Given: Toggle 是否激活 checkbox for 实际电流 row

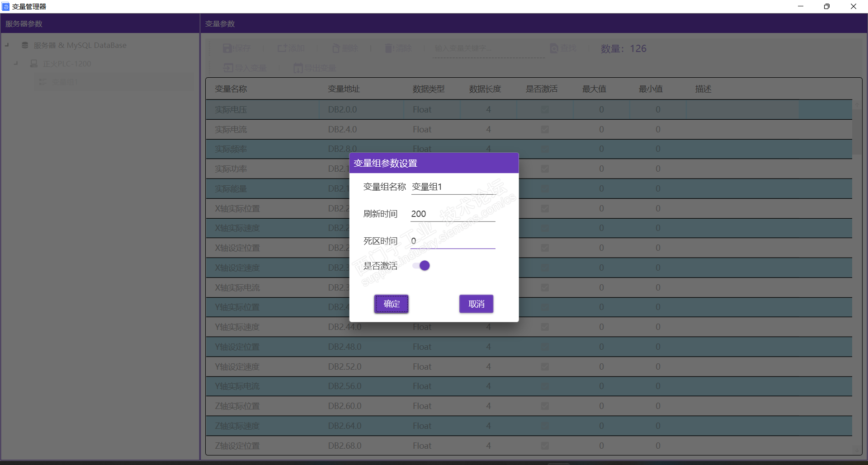Looking at the screenshot, I should 545,129.
